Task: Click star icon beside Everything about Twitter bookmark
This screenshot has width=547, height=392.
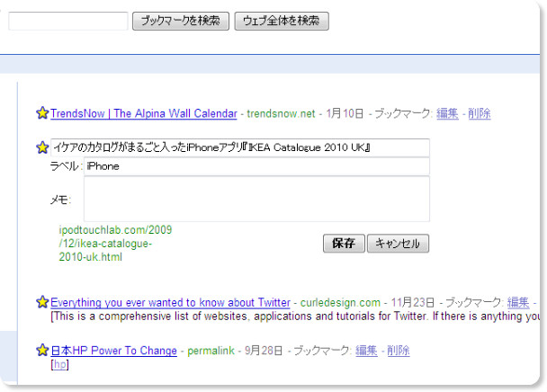Action: 42,302
